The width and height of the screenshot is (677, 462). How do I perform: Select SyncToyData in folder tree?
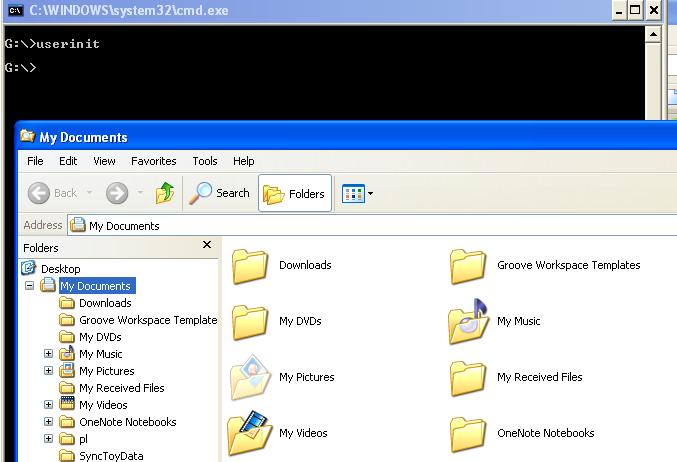pos(111,456)
